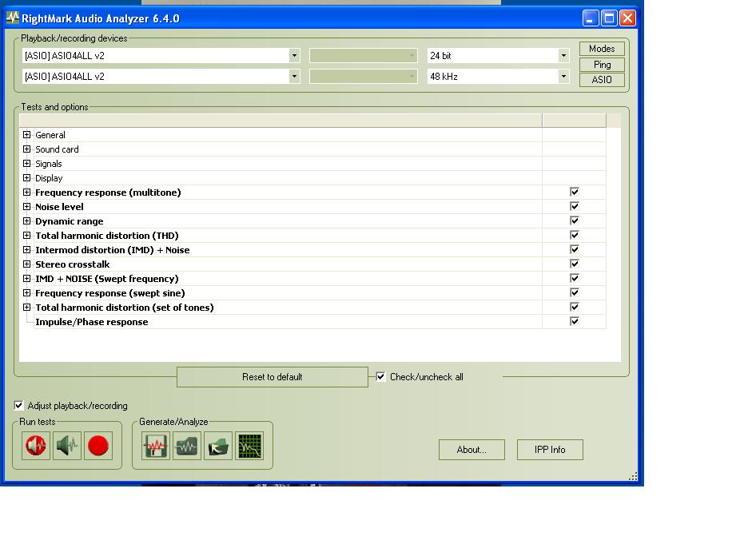The height and width of the screenshot is (548, 756).
Task: Open the playback device ASIO4ALL dropdown
Action: (x=294, y=55)
